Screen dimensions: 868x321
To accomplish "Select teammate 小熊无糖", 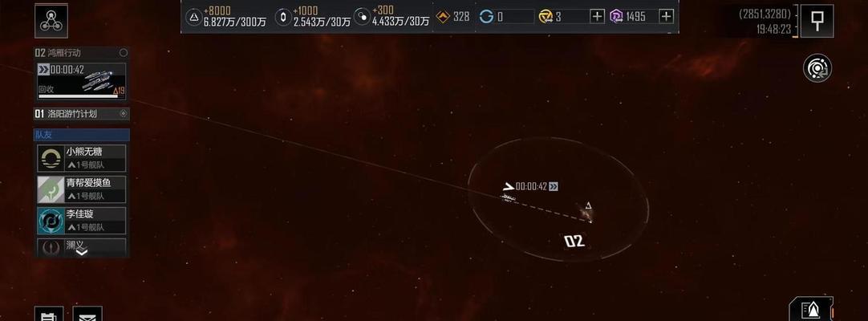I will click(81, 158).
